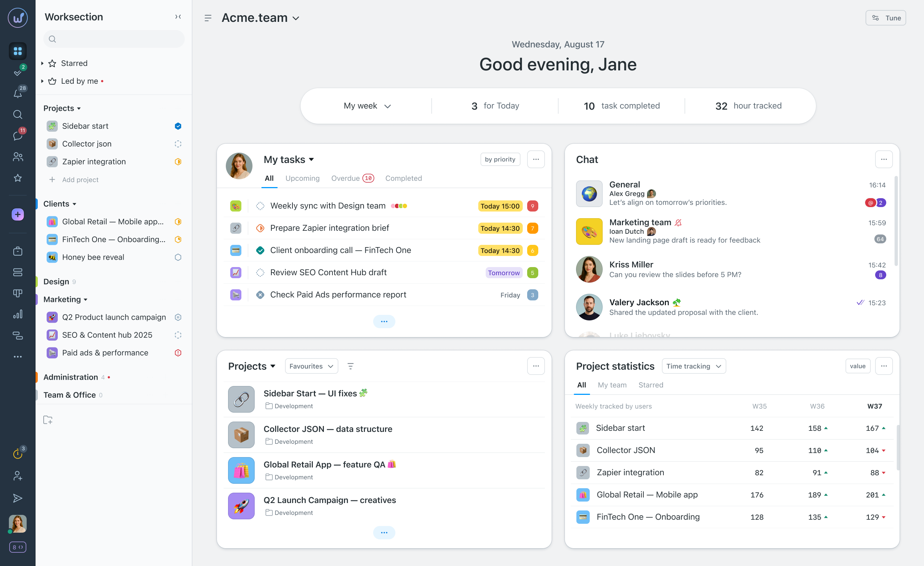Click the purple plus create button
The width and height of the screenshot is (924, 566).
point(18,214)
